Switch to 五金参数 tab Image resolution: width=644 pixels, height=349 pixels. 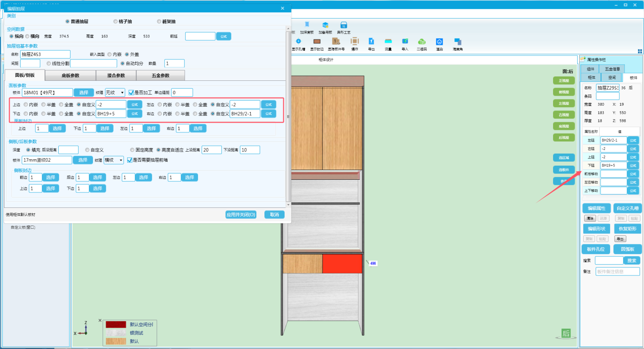click(x=161, y=76)
